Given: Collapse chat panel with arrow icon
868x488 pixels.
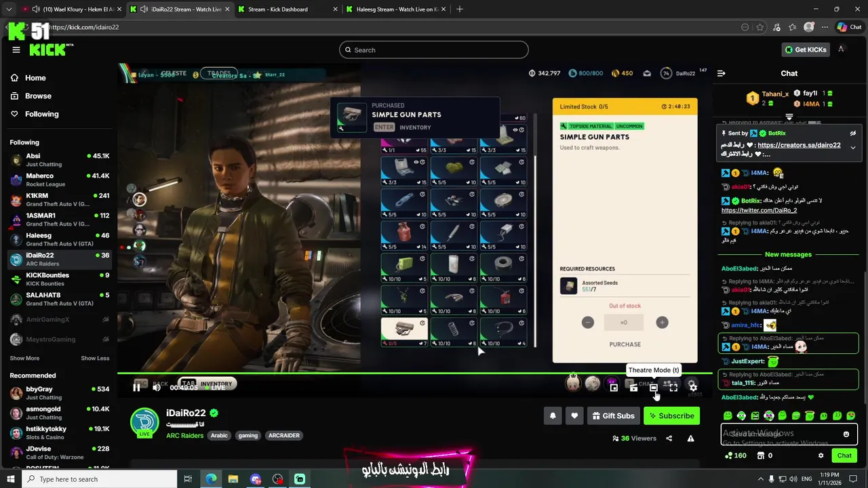Looking at the screenshot, I should tap(722, 73).
